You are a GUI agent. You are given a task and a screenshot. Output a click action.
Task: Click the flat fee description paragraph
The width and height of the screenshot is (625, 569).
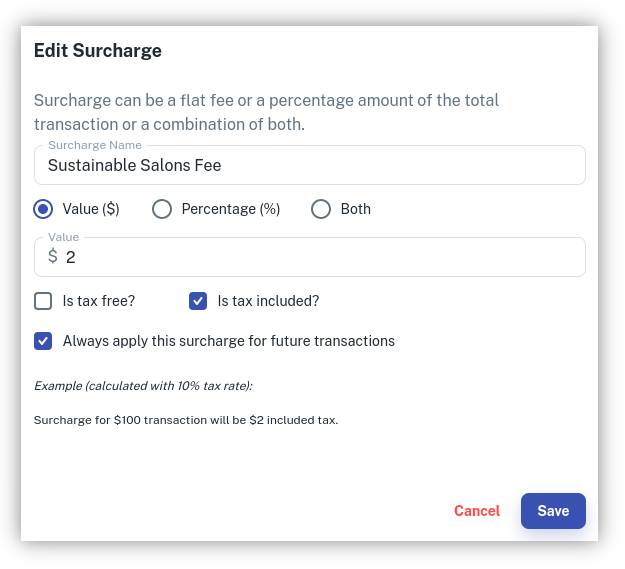tap(266, 113)
